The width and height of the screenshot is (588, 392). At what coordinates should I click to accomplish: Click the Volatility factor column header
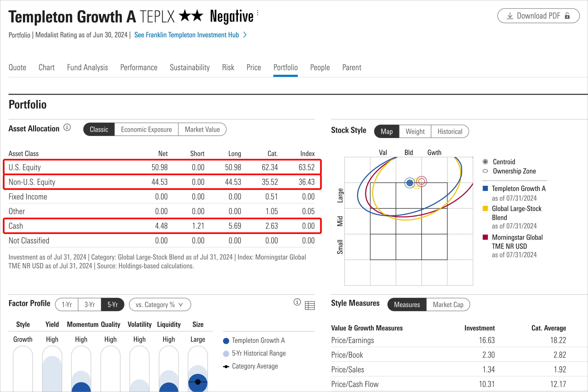pyautogui.click(x=139, y=324)
